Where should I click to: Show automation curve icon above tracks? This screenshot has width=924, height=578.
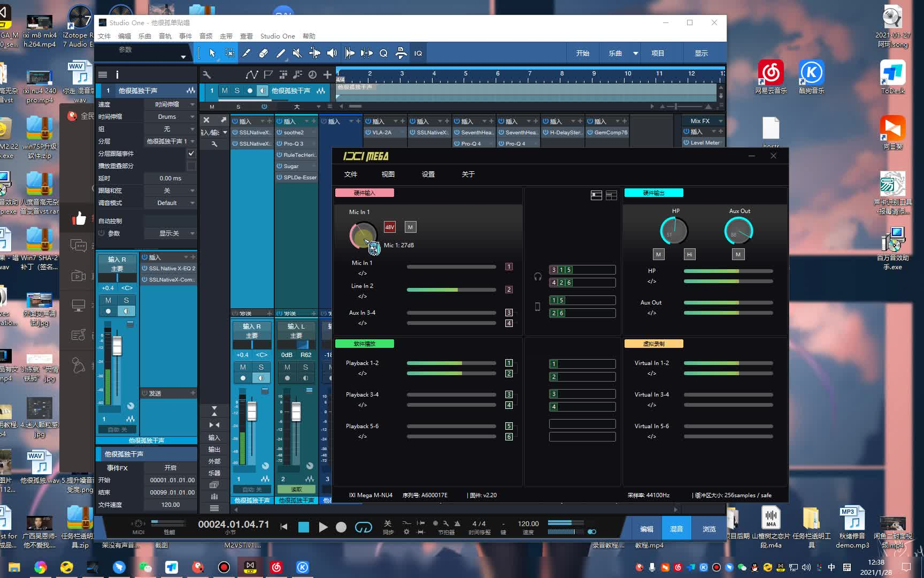tap(251, 74)
